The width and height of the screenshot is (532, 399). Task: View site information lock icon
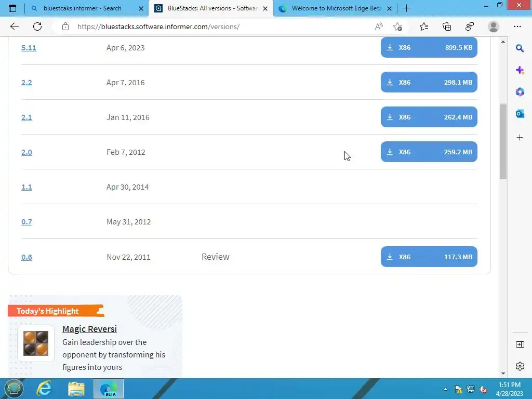click(65, 26)
